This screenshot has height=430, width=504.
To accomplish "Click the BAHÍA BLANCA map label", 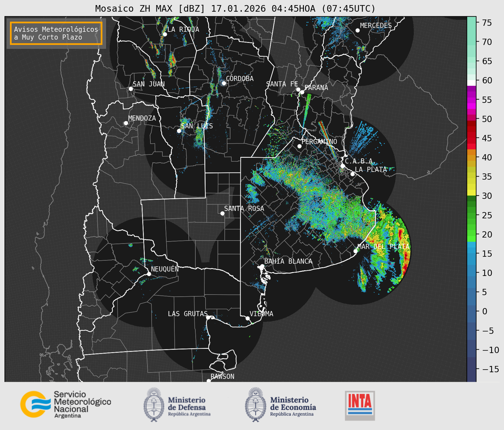I will 288,261.
